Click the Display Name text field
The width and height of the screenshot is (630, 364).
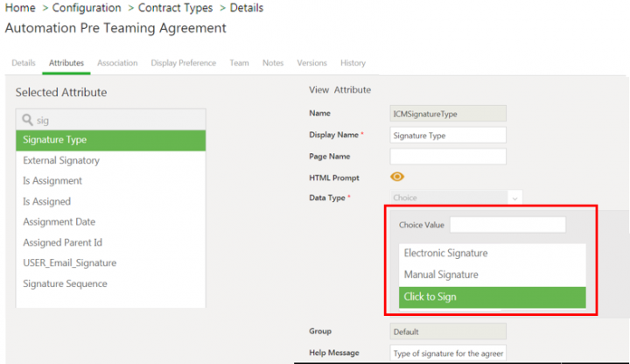tap(448, 135)
